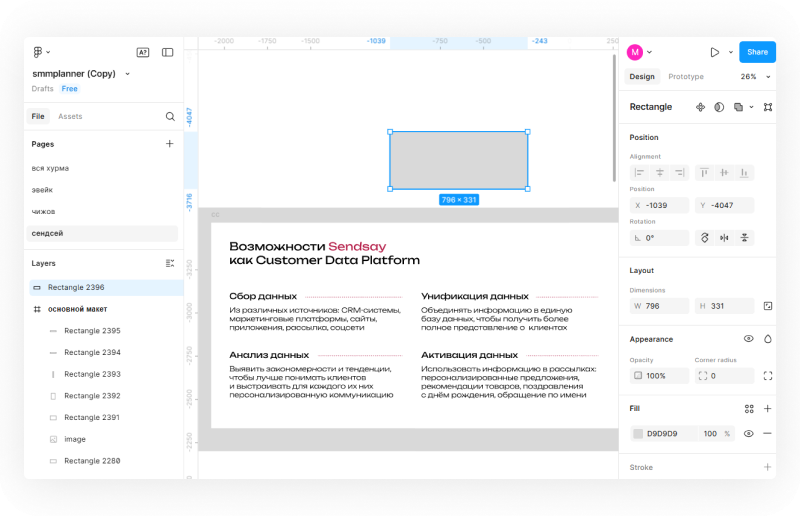The height and width of the screenshot is (516, 800).
Task: Align horizontal centers icon
Action: coord(660,173)
